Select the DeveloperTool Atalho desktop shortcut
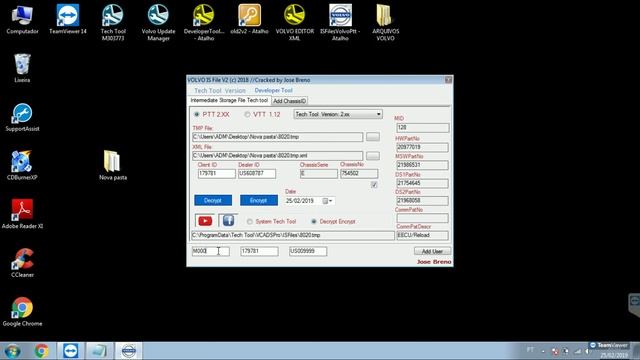Screen dimensions: 640x360 (204, 22)
